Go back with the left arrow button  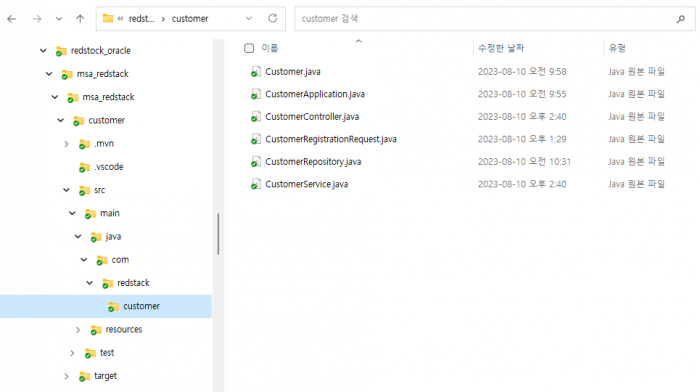click(x=12, y=19)
